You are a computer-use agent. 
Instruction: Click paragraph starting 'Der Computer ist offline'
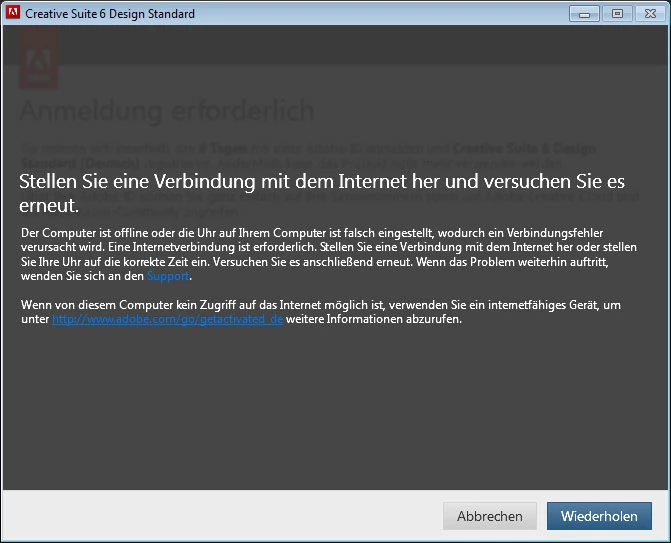pyautogui.click(x=329, y=255)
